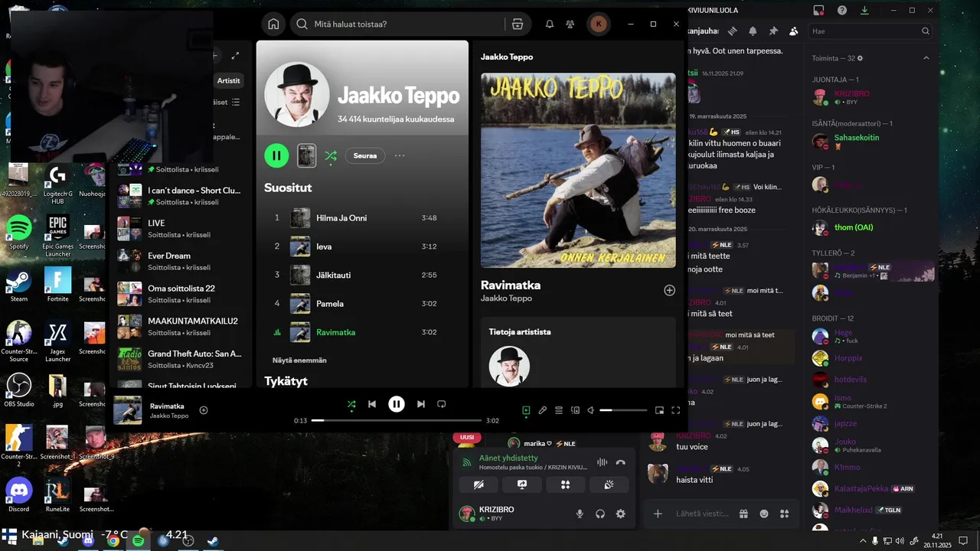Open artist more options three-dots menu

[x=400, y=155]
